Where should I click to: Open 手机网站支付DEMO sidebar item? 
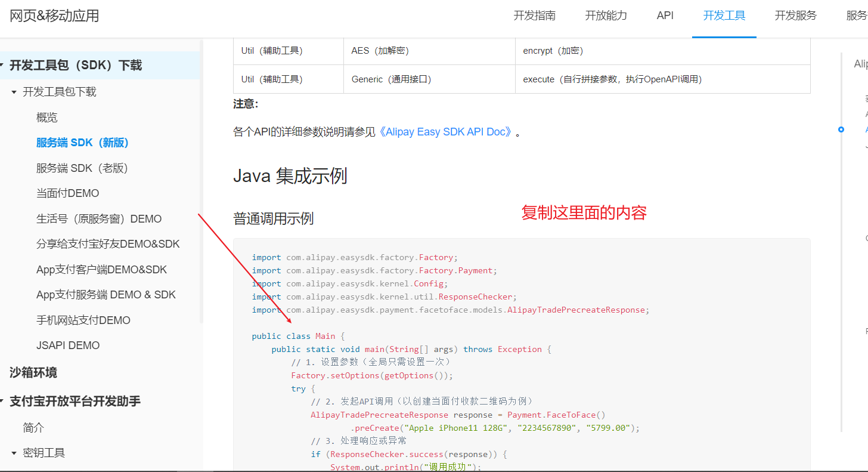[x=83, y=320]
